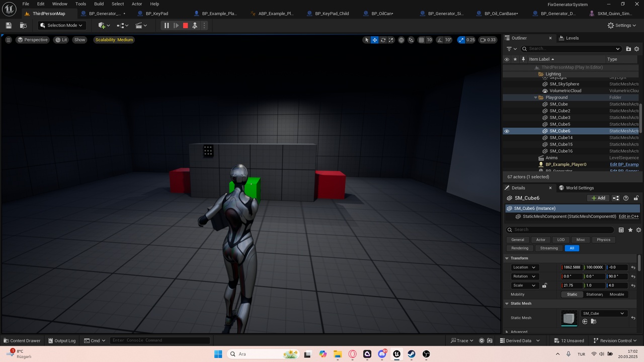
Task: Toggle Details favorites star filter
Action: (630, 230)
